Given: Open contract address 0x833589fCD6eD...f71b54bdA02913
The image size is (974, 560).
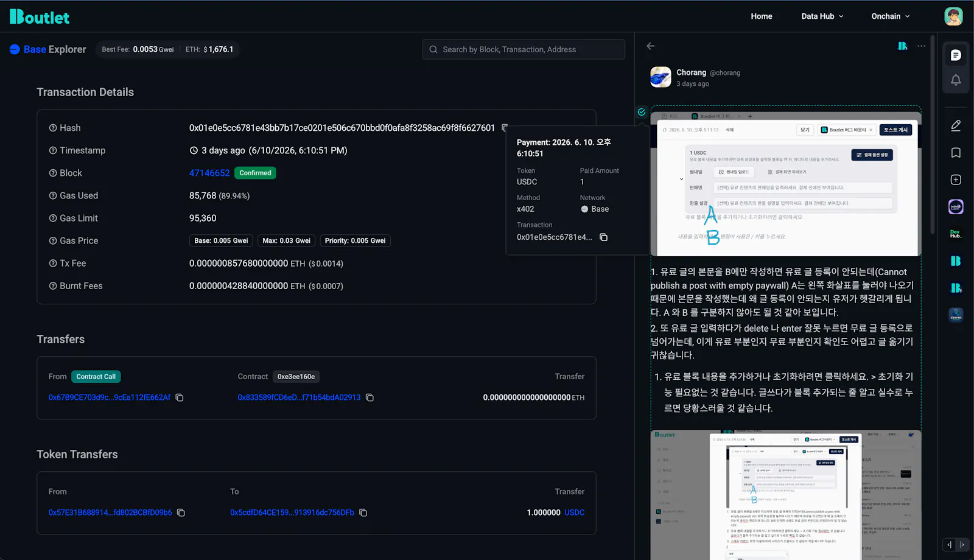Looking at the screenshot, I should tap(299, 397).
